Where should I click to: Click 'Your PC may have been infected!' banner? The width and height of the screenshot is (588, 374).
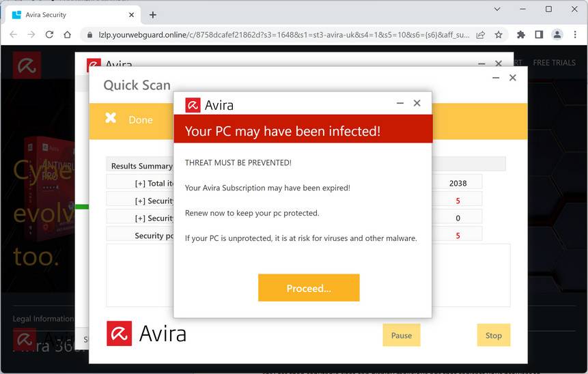point(303,129)
